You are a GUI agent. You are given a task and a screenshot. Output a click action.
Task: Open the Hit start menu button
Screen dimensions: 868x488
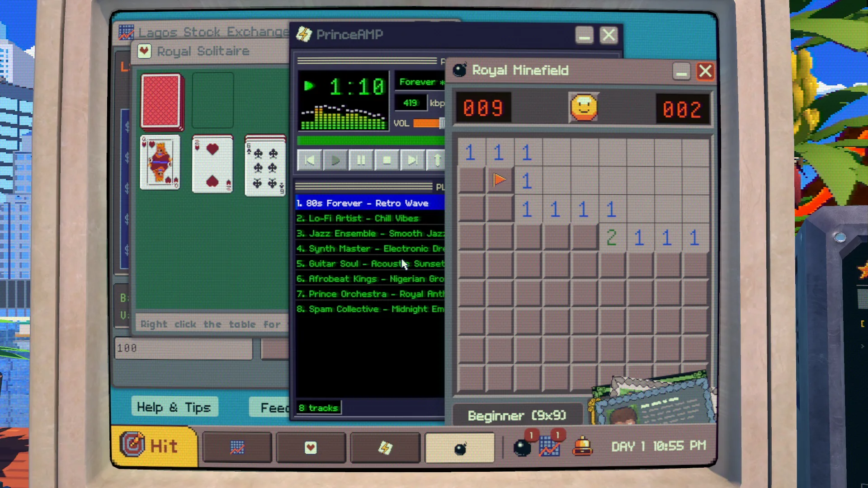[x=154, y=446]
